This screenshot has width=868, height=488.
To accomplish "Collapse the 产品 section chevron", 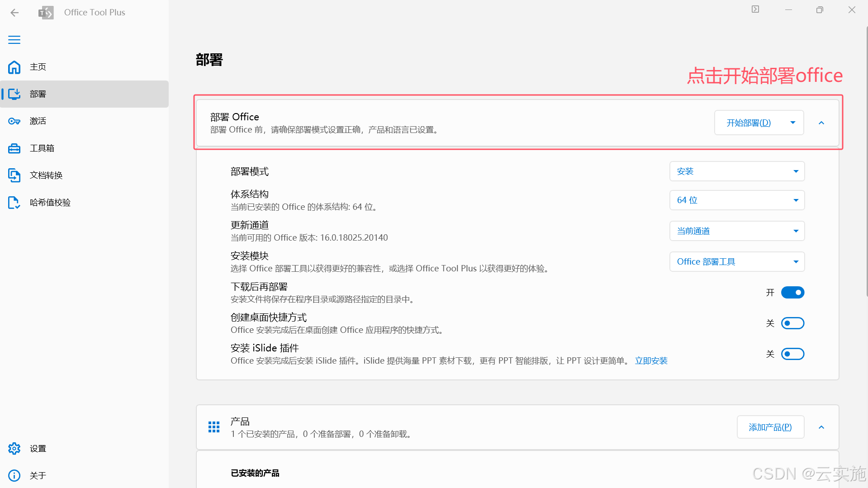I will coord(821,427).
